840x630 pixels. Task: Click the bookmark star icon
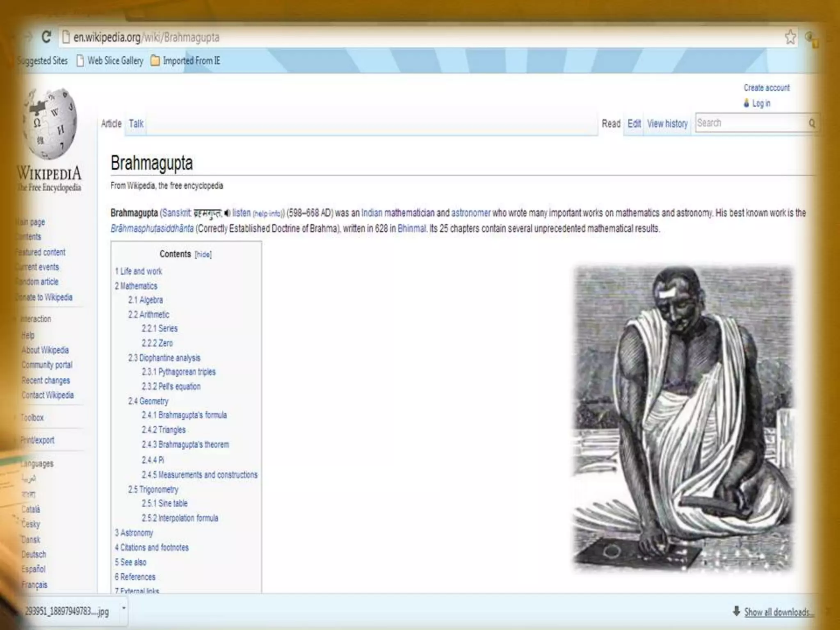point(790,37)
